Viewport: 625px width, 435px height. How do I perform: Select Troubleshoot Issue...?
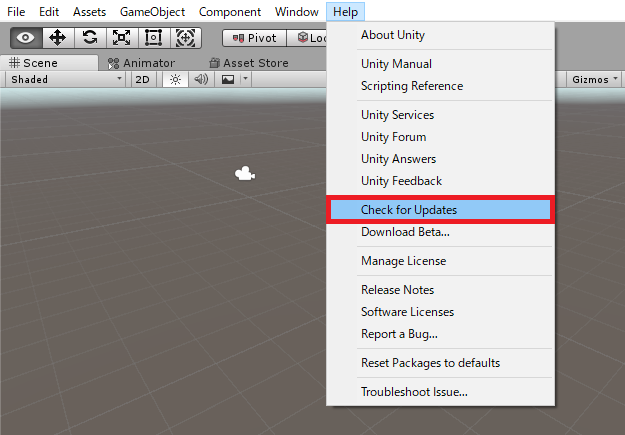pyautogui.click(x=440, y=392)
